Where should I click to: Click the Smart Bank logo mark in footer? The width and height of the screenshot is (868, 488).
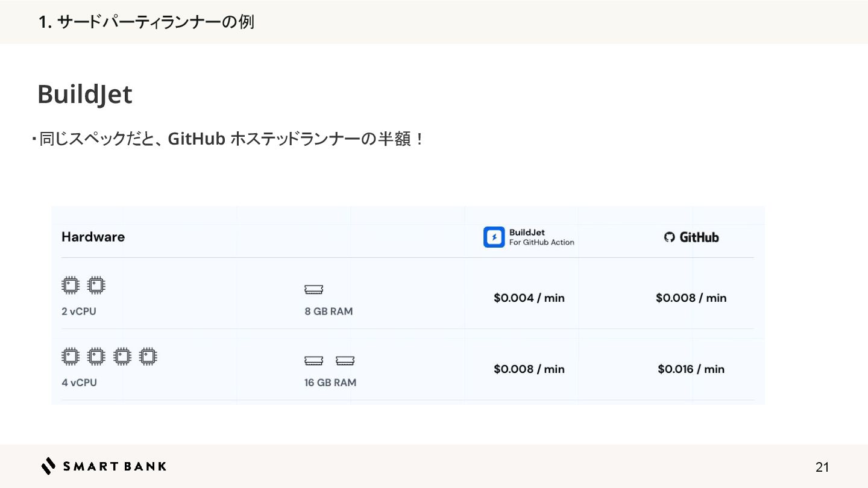click(49, 466)
